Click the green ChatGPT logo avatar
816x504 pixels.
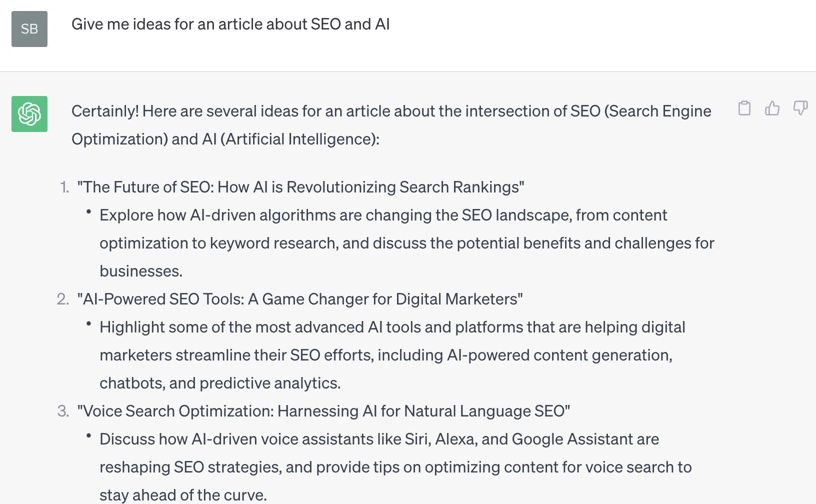[29, 114]
